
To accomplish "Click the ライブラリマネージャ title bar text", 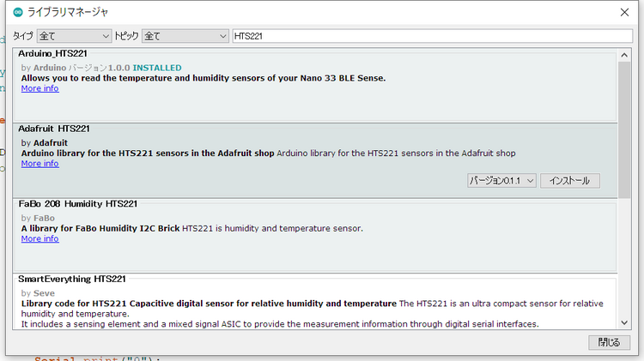I will click(68, 12).
